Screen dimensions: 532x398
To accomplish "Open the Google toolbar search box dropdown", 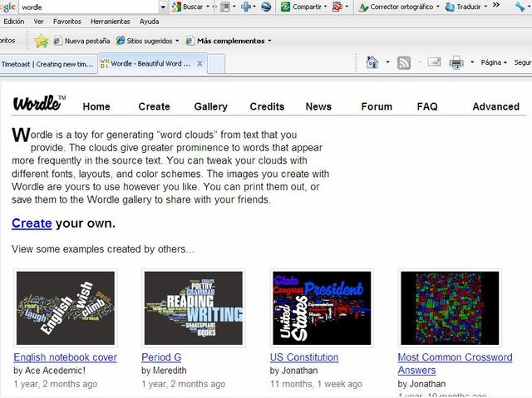I will point(164,7).
